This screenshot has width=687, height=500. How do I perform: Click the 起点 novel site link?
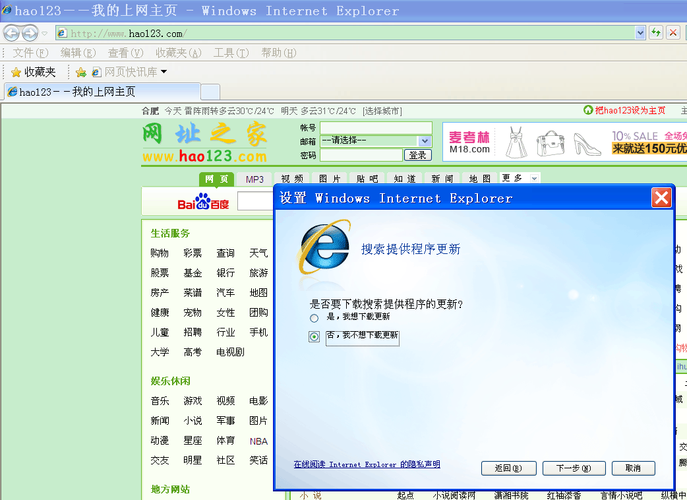click(x=405, y=496)
